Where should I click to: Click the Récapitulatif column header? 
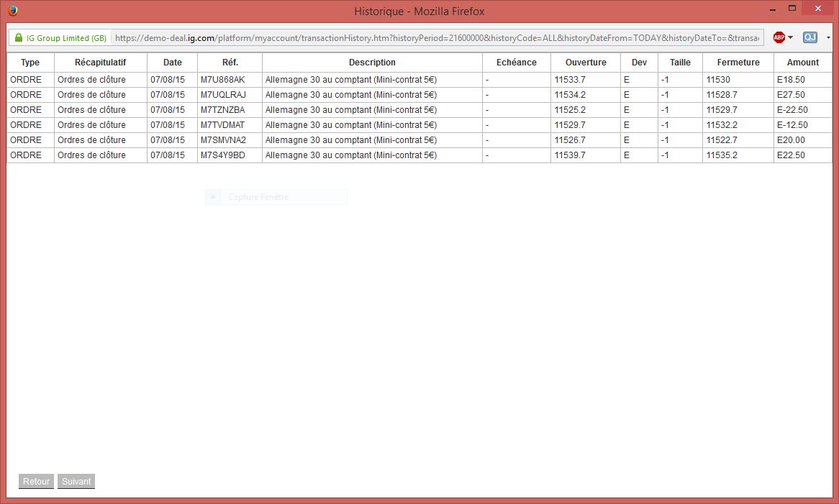click(x=100, y=63)
